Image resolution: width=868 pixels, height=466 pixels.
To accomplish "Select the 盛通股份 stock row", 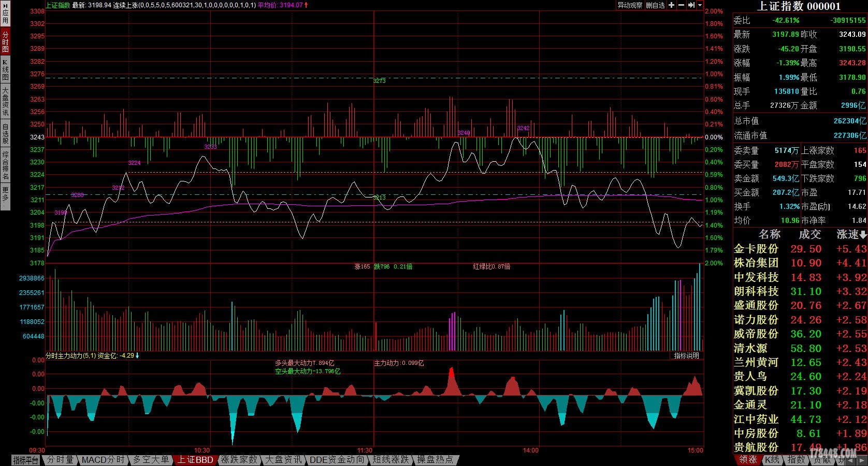I will [x=800, y=305].
